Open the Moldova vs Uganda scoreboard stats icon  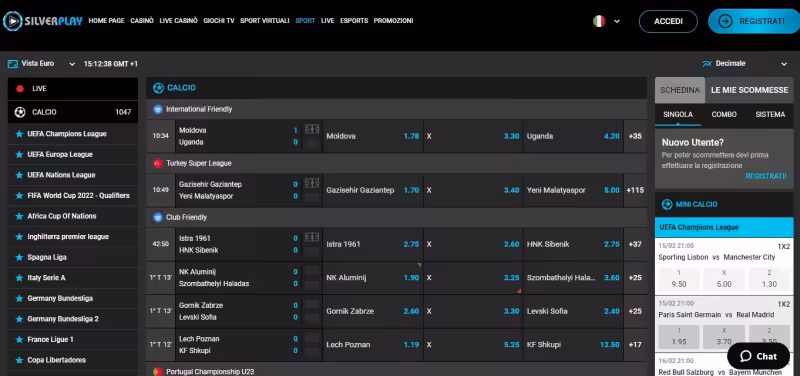click(x=312, y=130)
